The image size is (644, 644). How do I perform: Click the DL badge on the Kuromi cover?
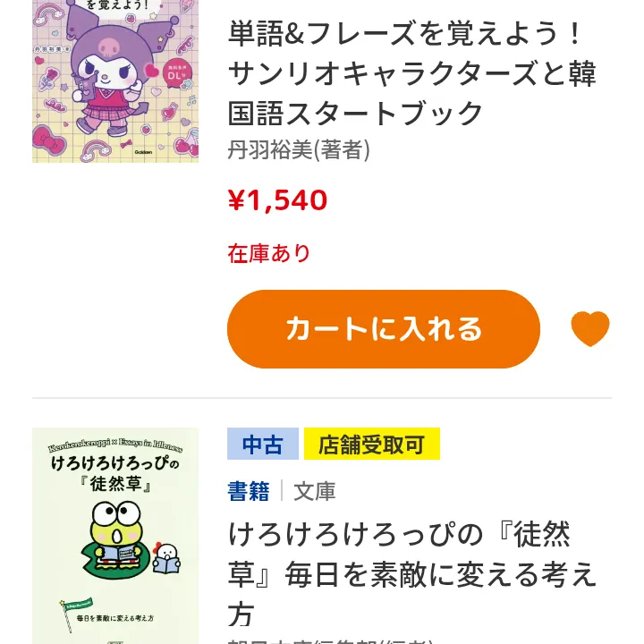[x=175, y=73]
